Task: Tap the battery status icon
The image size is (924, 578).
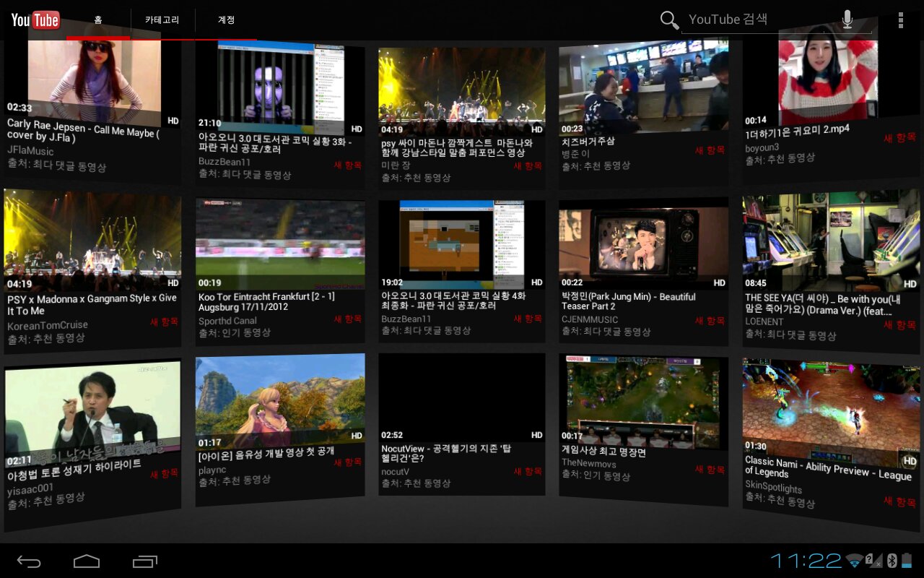Action: click(907, 560)
